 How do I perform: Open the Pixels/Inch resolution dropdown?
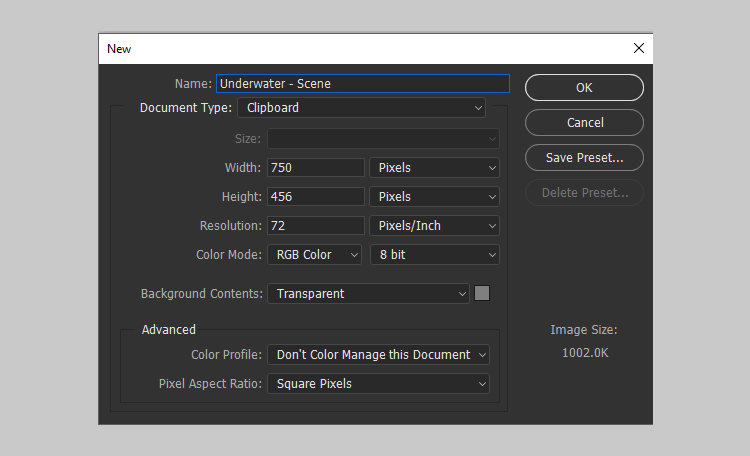click(434, 226)
